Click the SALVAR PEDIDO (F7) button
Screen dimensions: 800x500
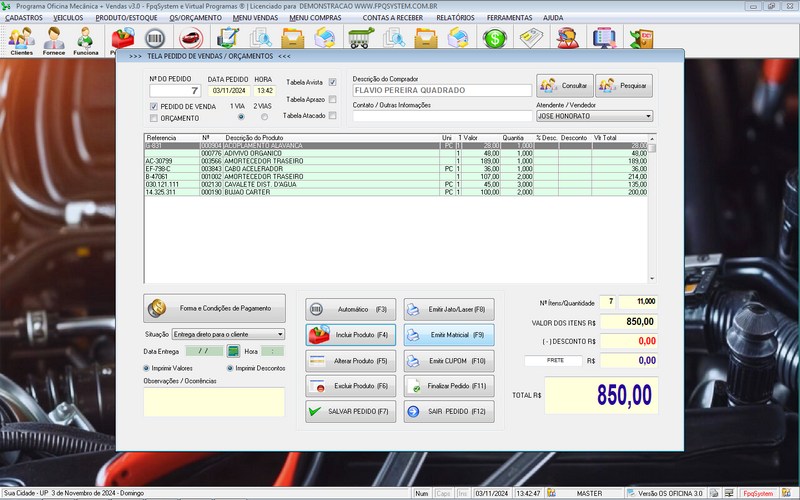tap(349, 411)
